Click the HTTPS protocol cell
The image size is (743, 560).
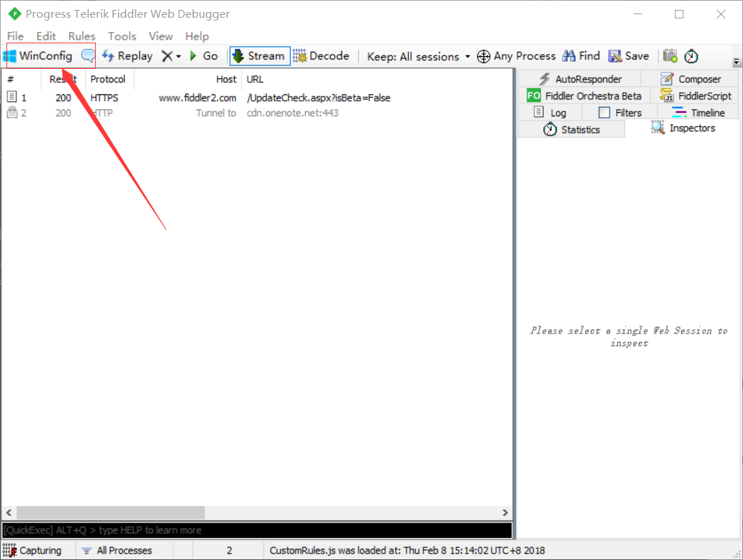(x=104, y=98)
